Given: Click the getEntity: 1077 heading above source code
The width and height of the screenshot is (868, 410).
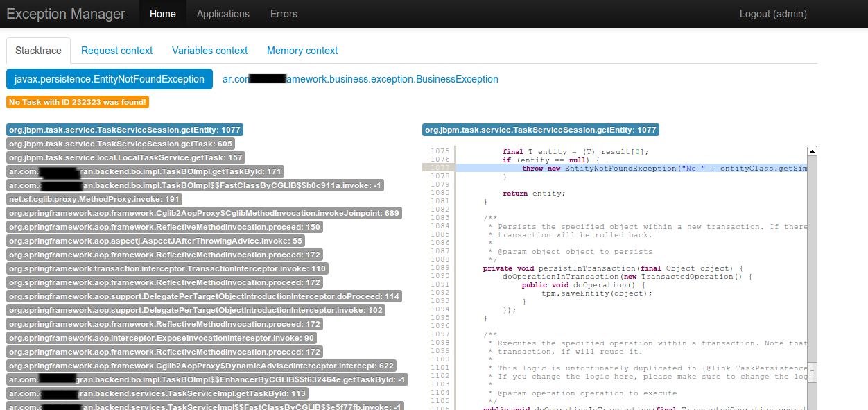Looking at the screenshot, I should (x=541, y=130).
